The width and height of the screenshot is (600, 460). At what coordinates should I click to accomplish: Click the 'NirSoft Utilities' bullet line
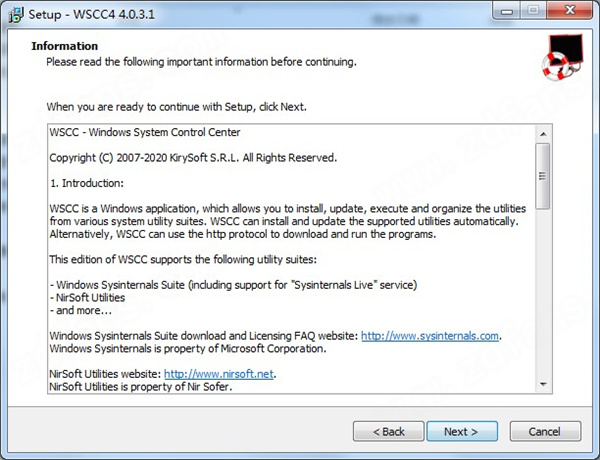pos(87,298)
